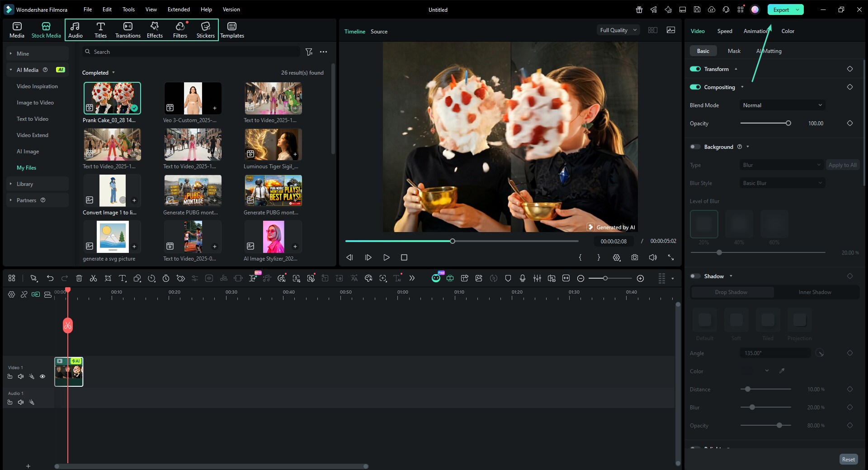Screen dimensions: 868x470
Task: Take a snapshot using the camera icon under preview
Action: (x=635, y=257)
